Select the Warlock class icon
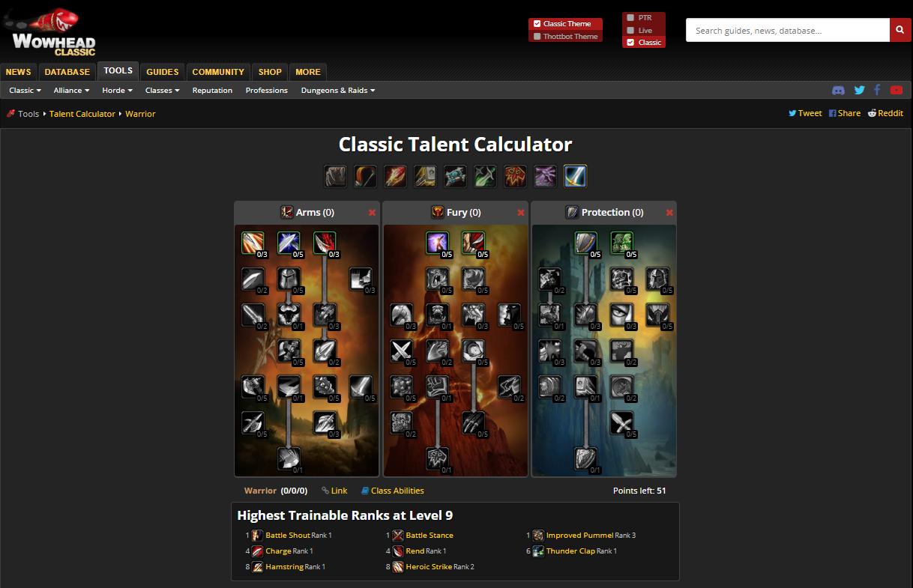The width and height of the screenshot is (913, 588). tap(545, 176)
